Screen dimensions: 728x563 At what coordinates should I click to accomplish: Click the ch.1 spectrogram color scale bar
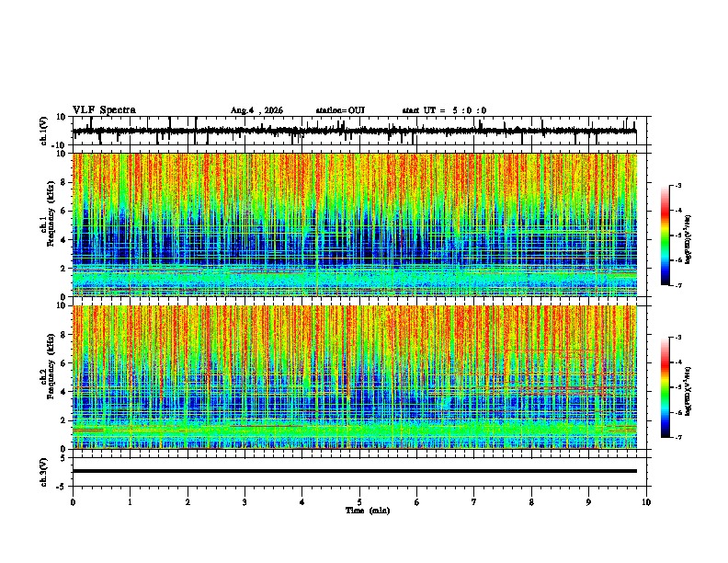pos(665,236)
